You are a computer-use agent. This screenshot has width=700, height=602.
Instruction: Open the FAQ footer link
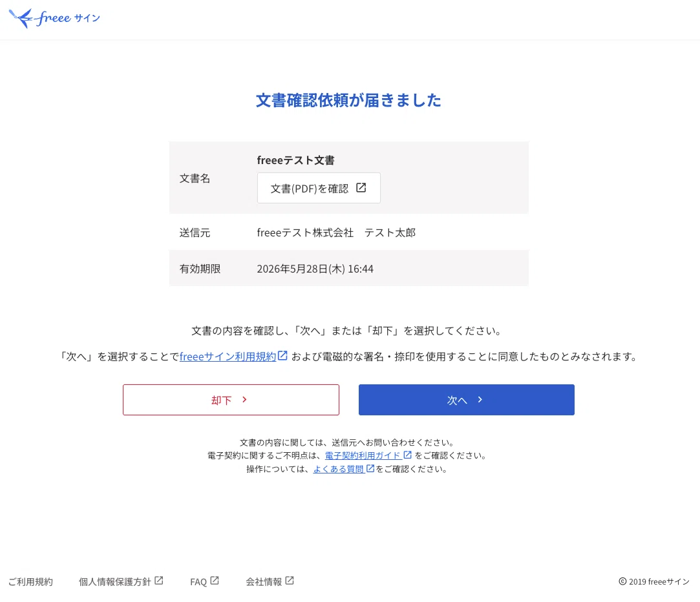pos(198,582)
